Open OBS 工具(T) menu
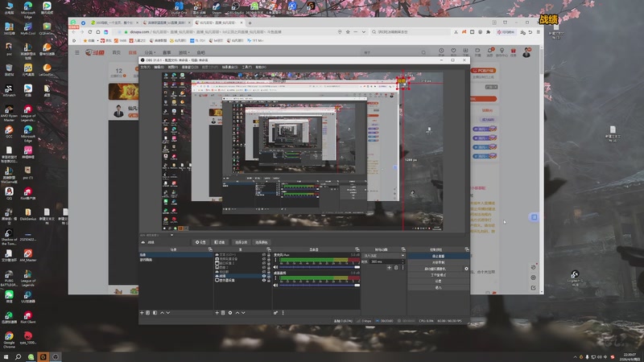This screenshot has width=644, height=362. tap(247, 67)
